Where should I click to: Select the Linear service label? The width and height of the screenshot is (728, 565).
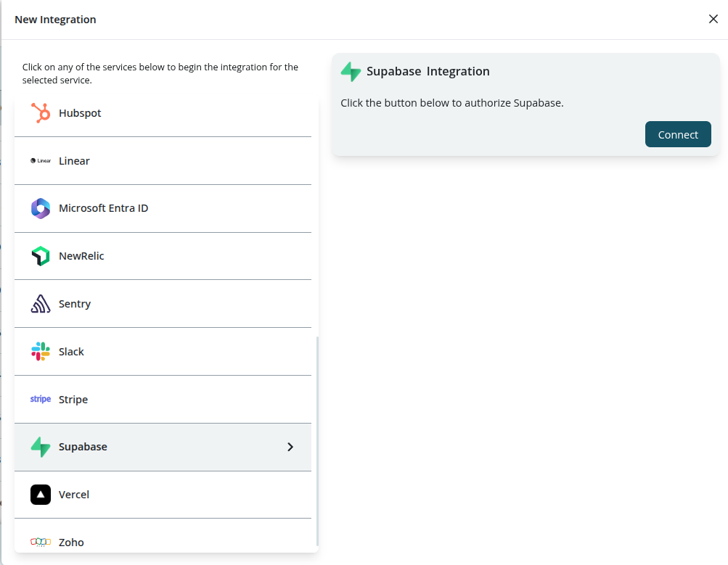point(74,161)
